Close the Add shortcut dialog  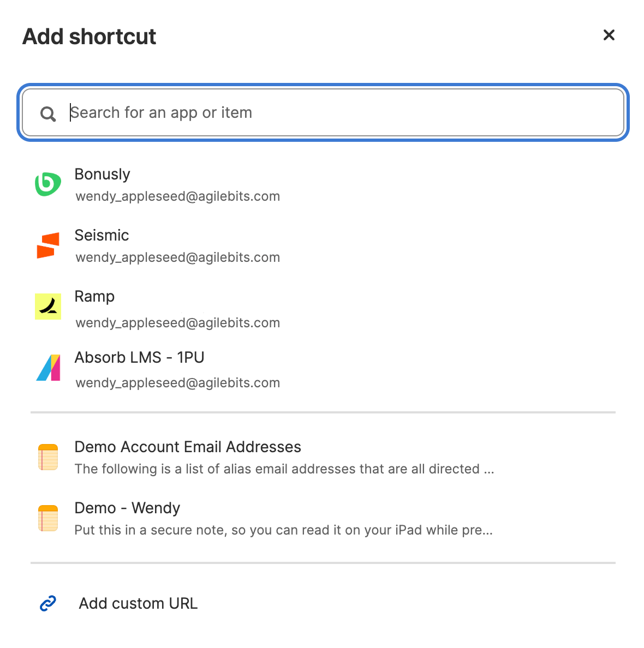pyautogui.click(x=609, y=35)
